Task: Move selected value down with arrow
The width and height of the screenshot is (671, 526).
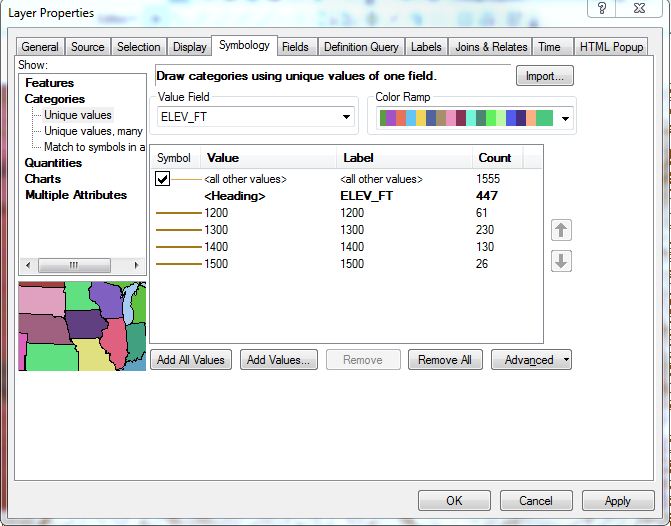Action: click(x=561, y=261)
